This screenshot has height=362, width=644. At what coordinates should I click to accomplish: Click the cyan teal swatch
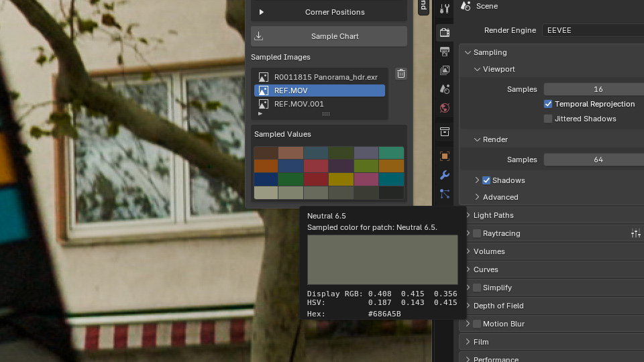pyautogui.click(x=391, y=180)
